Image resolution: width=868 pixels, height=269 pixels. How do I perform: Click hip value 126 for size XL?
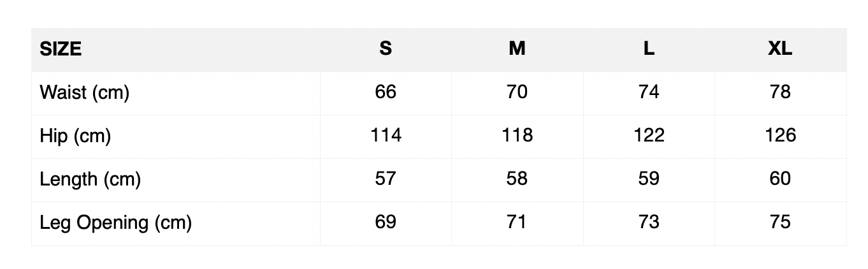coord(780,136)
